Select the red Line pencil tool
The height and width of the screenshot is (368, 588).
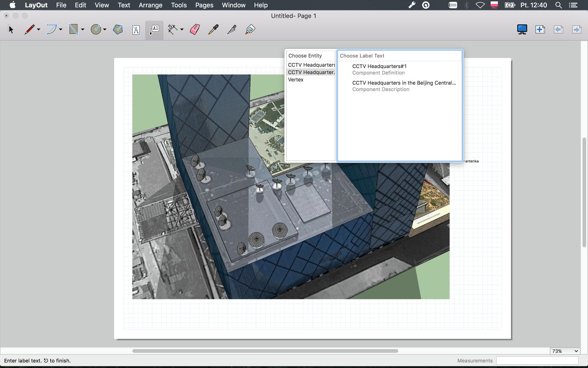(29, 30)
